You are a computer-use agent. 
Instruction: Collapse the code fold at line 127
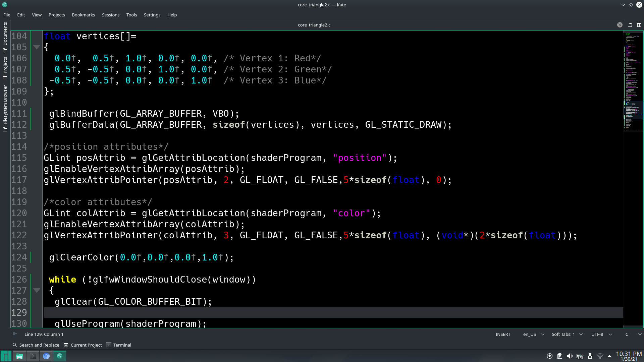click(37, 290)
